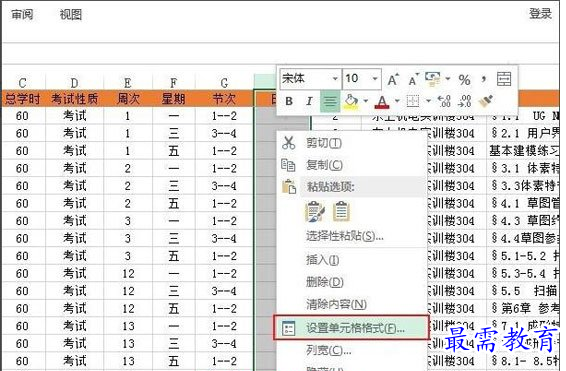
Task: Click the cell reading §4.1 草图管
Action: [x=523, y=203]
